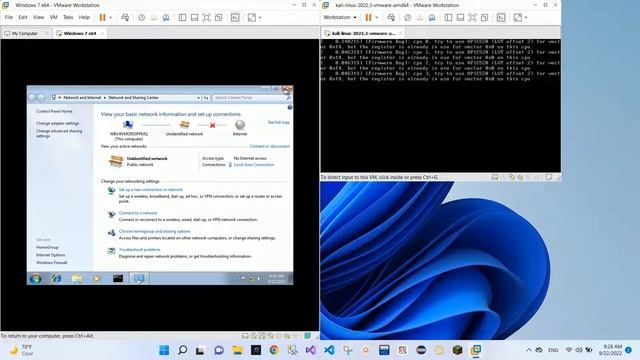The width and height of the screenshot is (640, 360).
Task: Click See full map link
Action: [278, 122]
